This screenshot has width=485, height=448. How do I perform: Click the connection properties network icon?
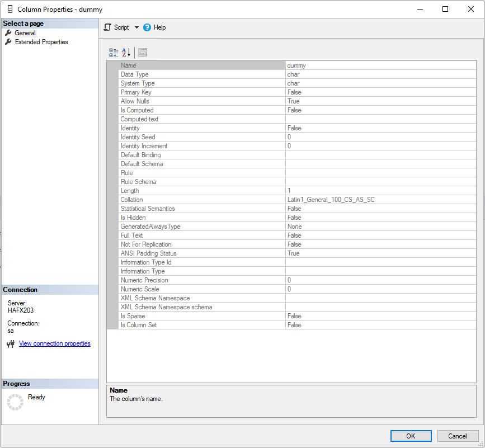point(11,344)
